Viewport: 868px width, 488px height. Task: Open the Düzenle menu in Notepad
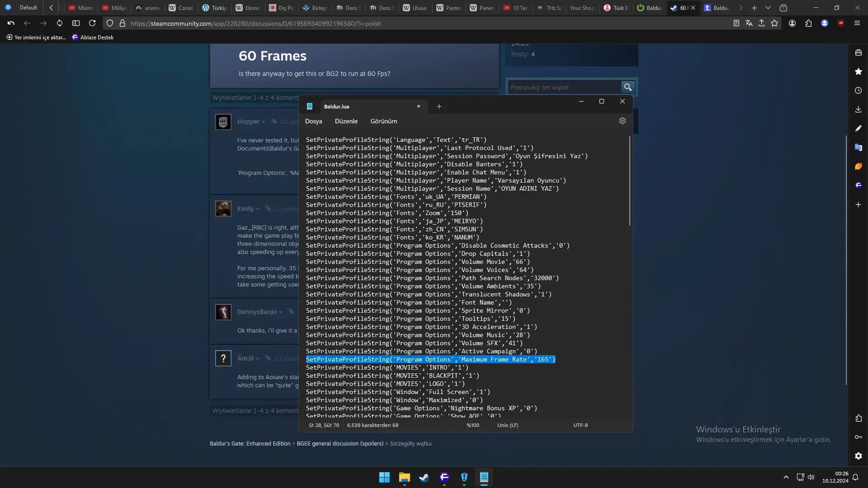coord(346,121)
